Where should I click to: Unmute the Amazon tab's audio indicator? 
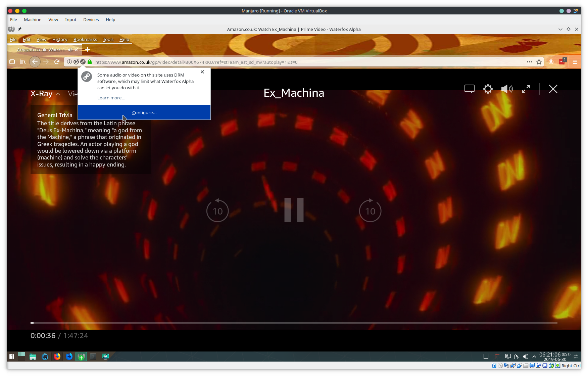[70, 49]
